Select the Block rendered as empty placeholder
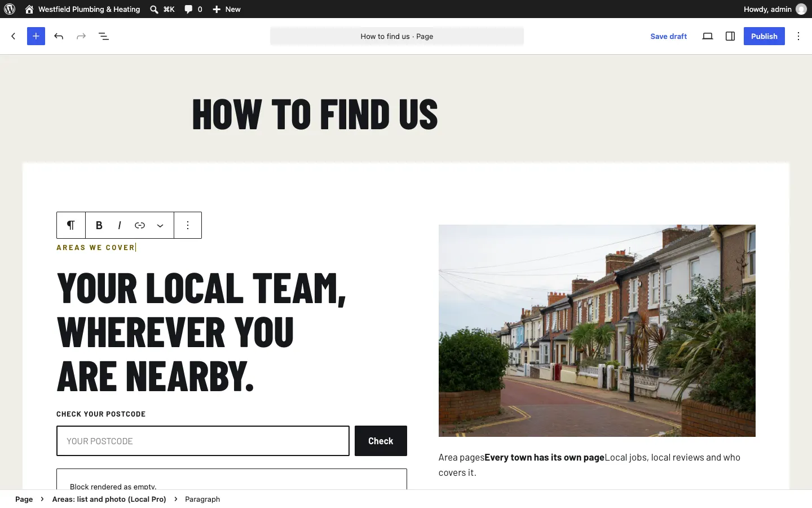This screenshot has height=508, width=812. pos(232,480)
